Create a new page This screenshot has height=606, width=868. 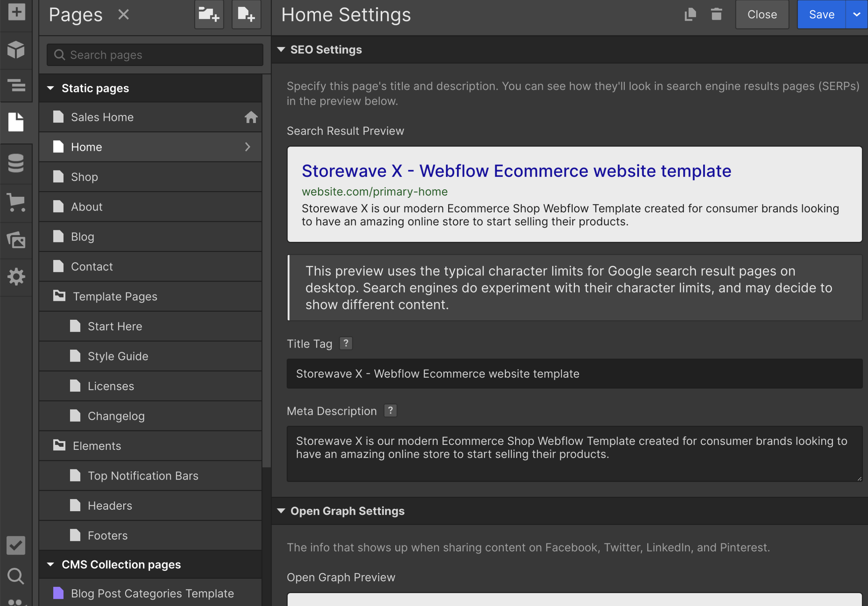[x=246, y=15]
